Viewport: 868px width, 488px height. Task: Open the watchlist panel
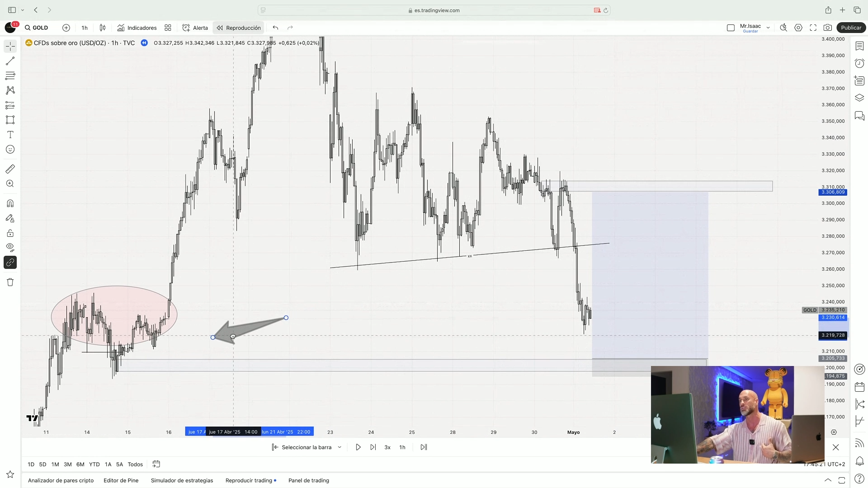pyautogui.click(x=859, y=46)
